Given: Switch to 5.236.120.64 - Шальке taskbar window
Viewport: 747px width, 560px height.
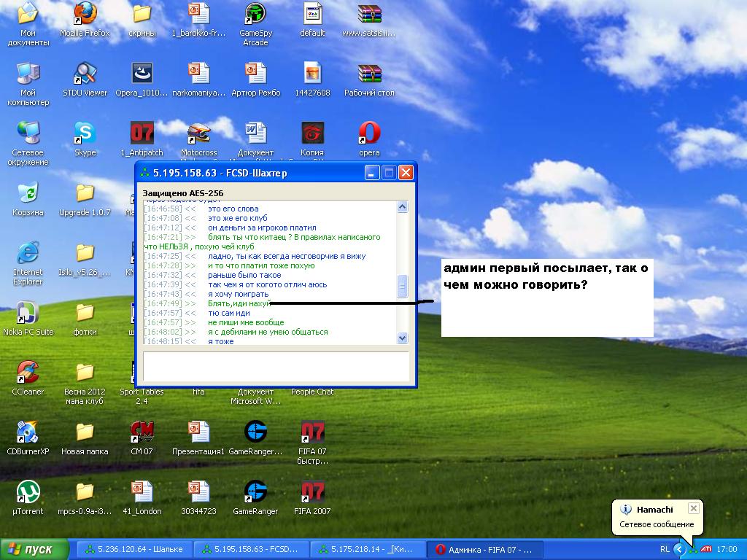Looking at the screenshot, I should pos(135,549).
